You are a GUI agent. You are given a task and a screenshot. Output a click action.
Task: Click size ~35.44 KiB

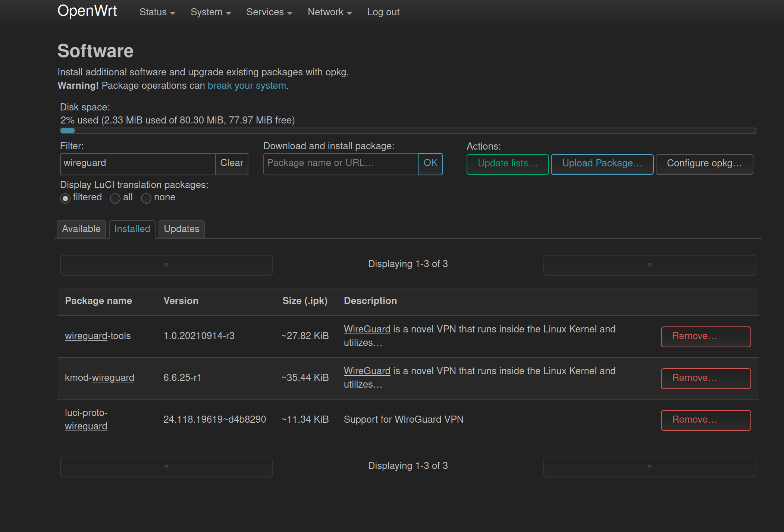point(305,378)
